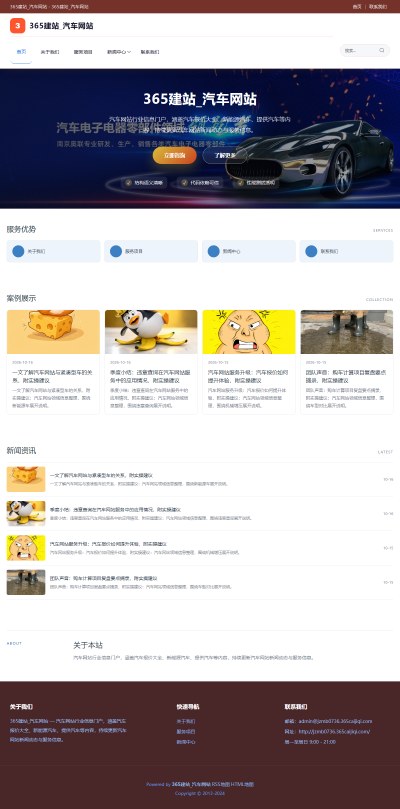
Task: Open case title "一文了解汽车网站与紧凑型车的关系"
Action: click(53, 376)
